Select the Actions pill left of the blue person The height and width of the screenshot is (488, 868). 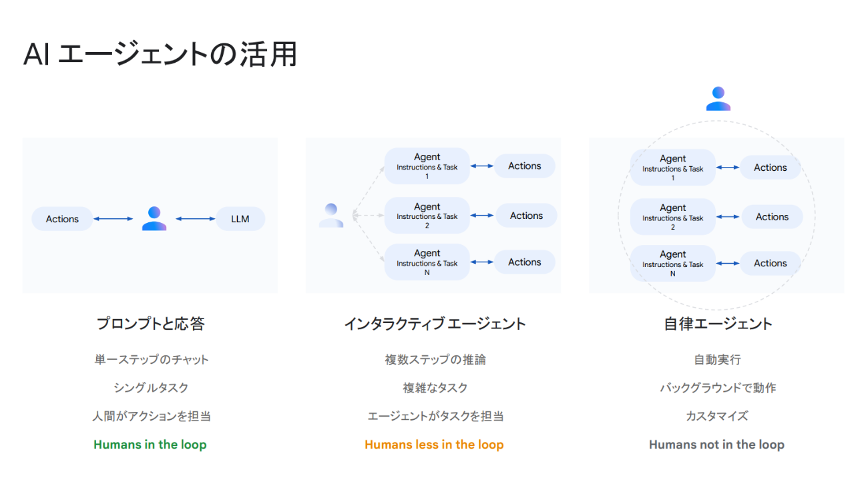[x=62, y=219]
